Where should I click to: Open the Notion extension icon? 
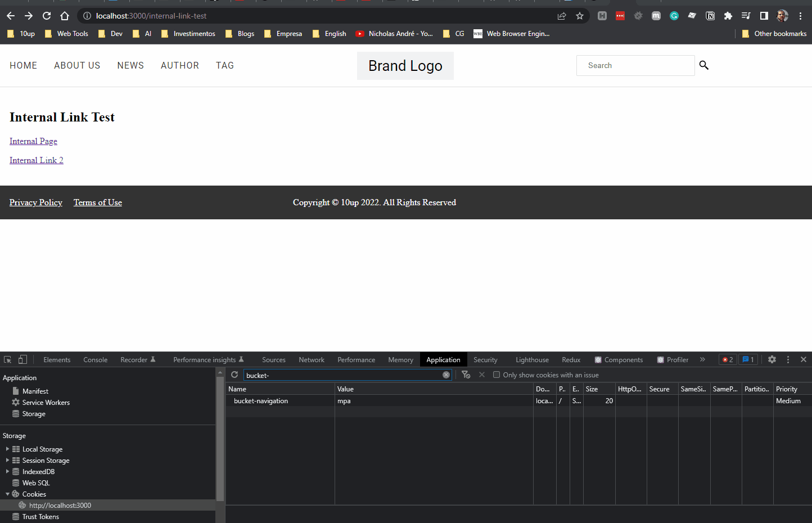710,16
